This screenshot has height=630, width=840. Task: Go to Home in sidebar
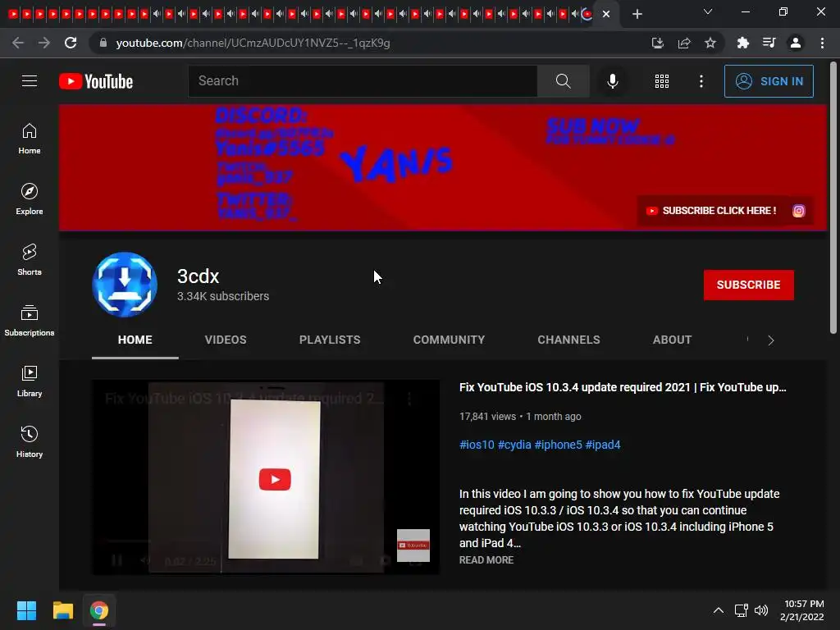(x=30, y=138)
